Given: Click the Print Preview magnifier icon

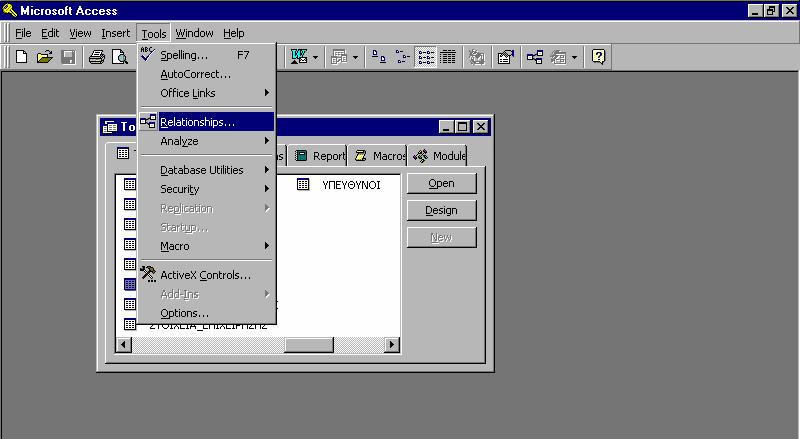Looking at the screenshot, I should point(120,57).
